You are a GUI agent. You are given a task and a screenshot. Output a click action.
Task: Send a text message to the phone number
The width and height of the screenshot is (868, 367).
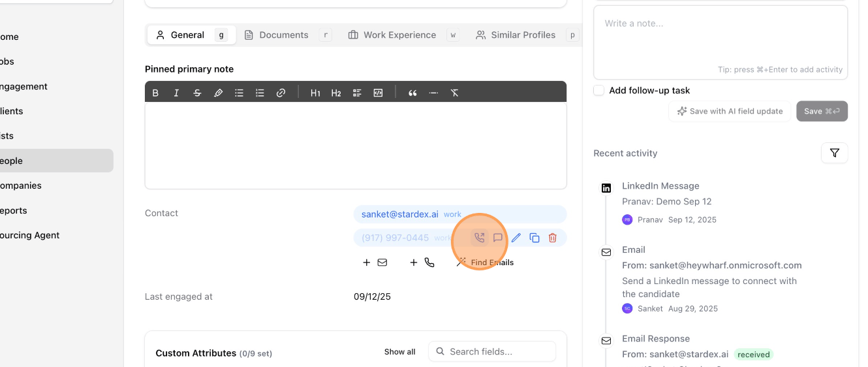point(497,238)
